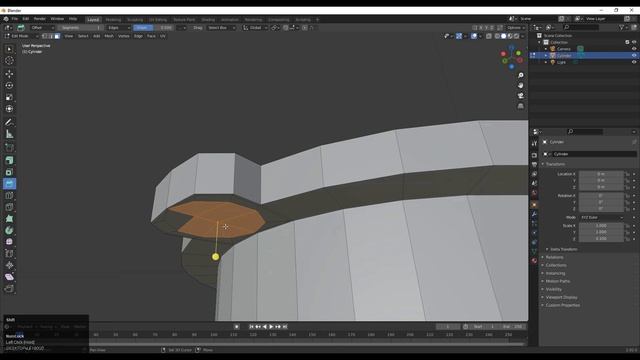640x360 pixels.
Task: Select the Measure tool
Action: (x=9, y=134)
